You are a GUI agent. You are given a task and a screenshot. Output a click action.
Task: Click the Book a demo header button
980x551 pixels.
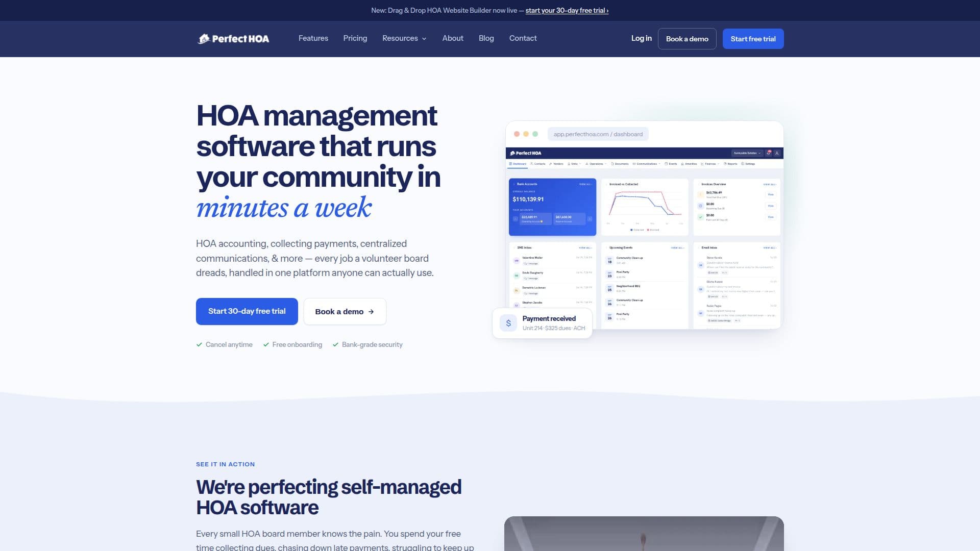point(687,39)
